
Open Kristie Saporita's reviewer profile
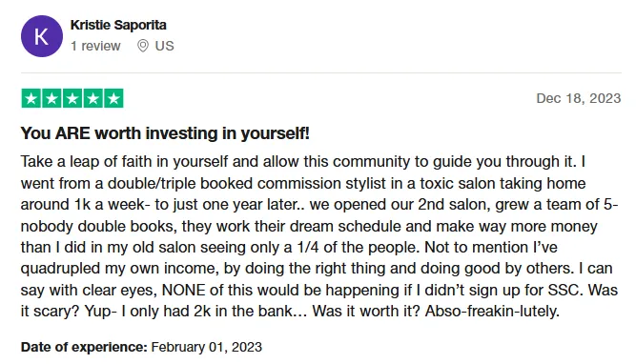118,25
